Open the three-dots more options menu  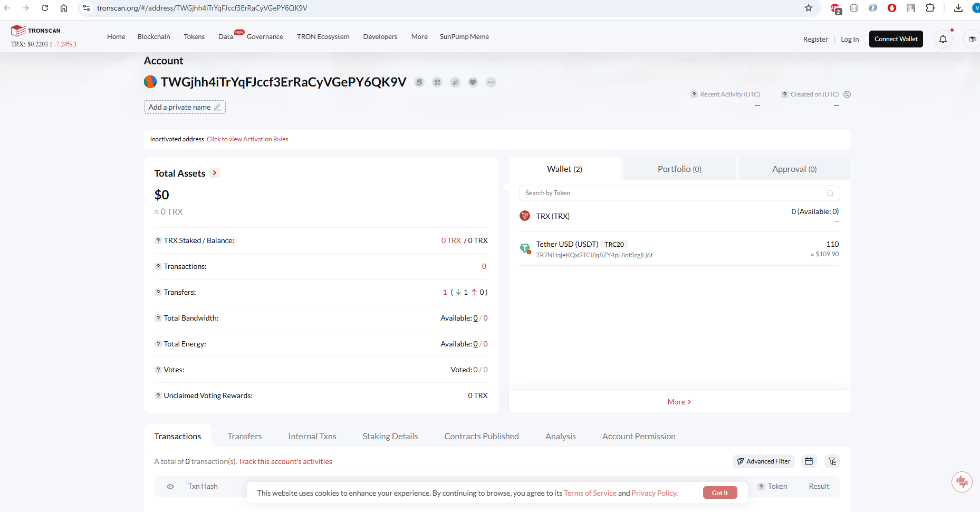pos(491,82)
